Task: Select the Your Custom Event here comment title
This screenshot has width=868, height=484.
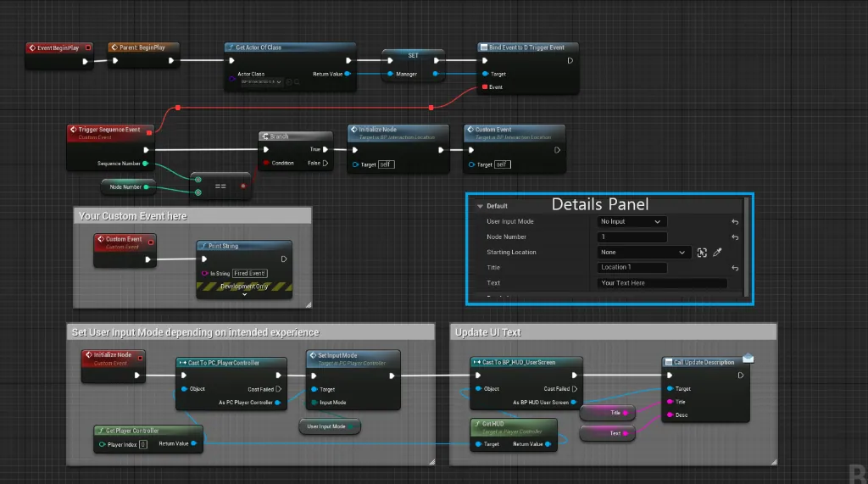Action: point(133,216)
